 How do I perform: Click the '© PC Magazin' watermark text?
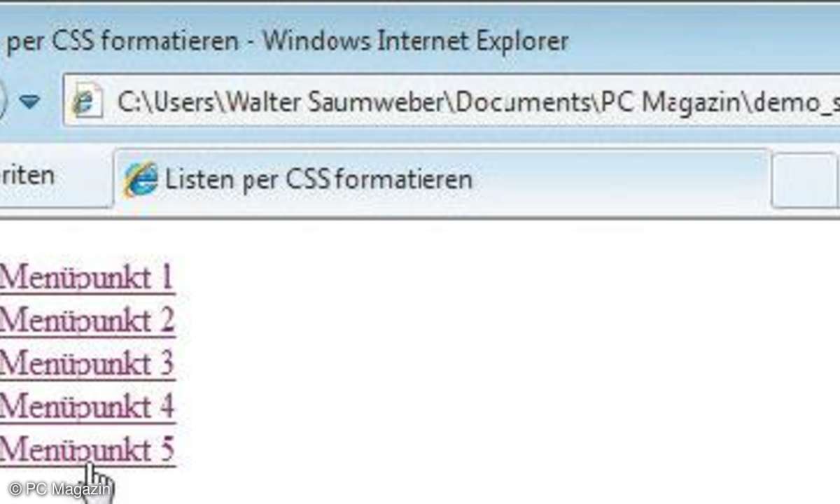coord(59,490)
